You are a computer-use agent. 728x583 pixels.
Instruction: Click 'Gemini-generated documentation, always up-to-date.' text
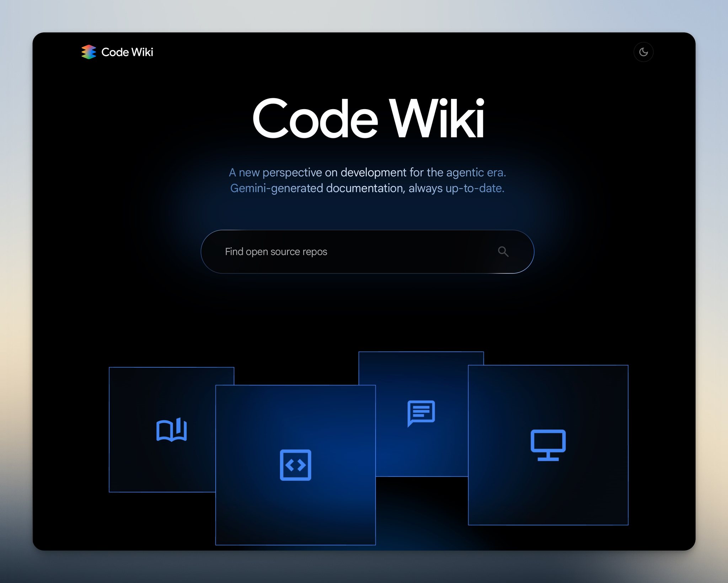(367, 188)
